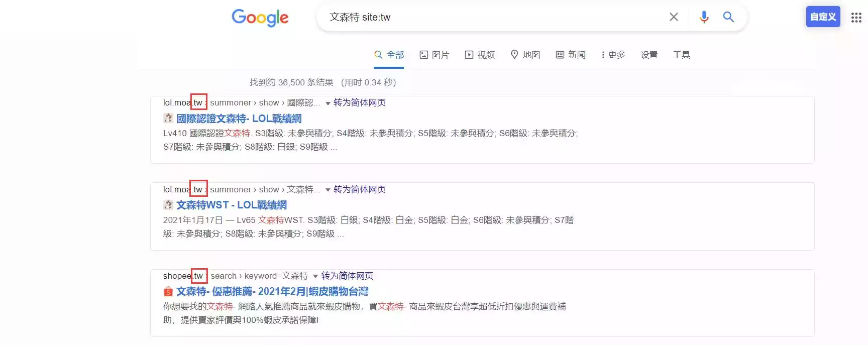The height and width of the screenshot is (345, 868).
Task: Clear the search box with X icon
Action: click(x=674, y=17)
